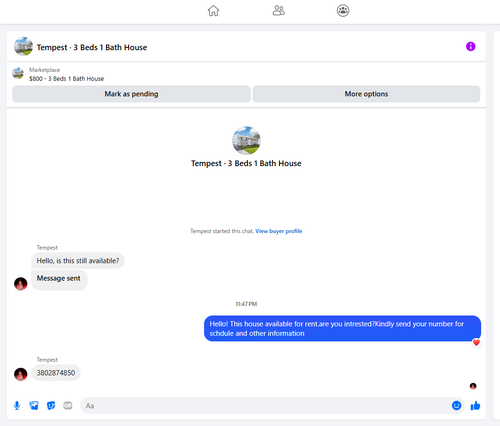The image size is (500, 426).
Task: Click header title Tempest 3 Beds 1 Bath House
Action: (92, 47)
